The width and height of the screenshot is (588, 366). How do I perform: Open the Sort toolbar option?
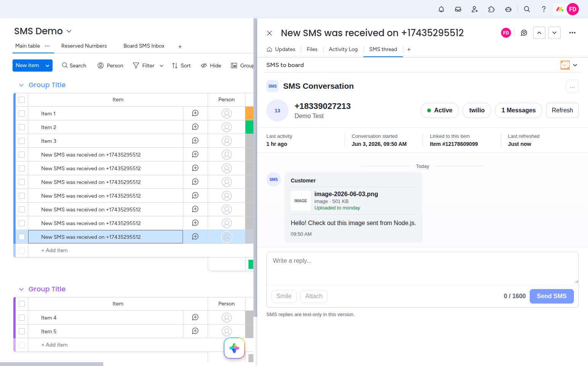181,66
